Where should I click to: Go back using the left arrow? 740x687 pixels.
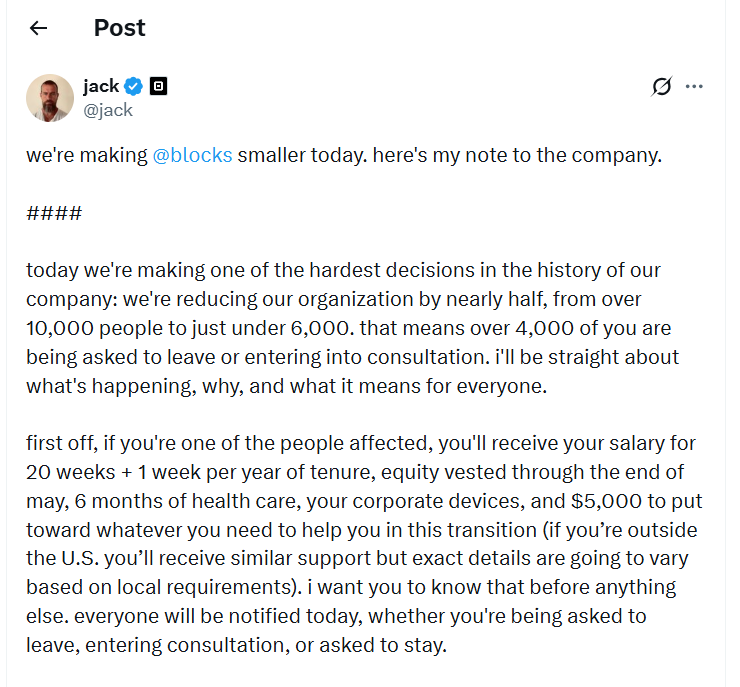point(39,28)
